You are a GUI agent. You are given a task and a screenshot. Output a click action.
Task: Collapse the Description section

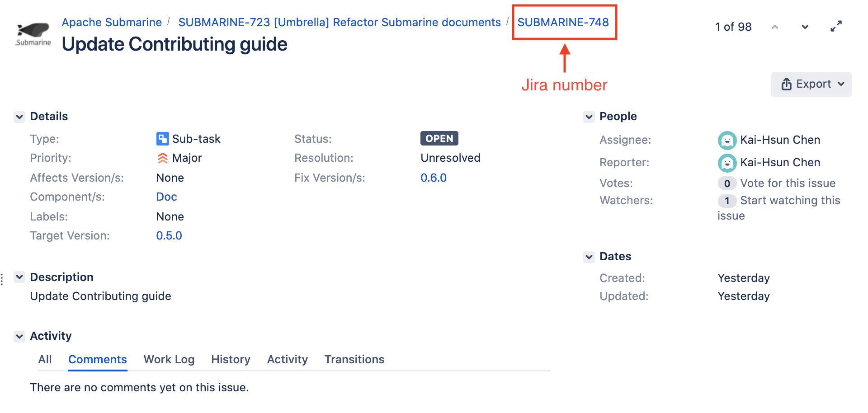click(19, 277)
